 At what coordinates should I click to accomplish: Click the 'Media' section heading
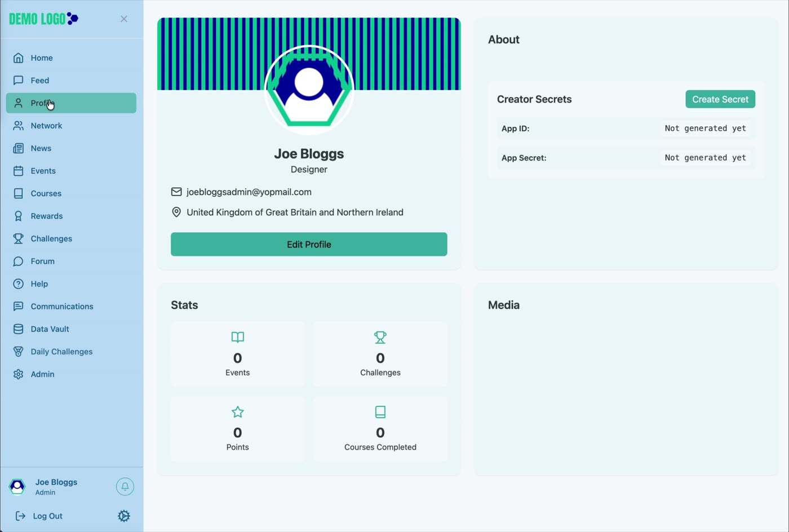[x=504, y=305]
